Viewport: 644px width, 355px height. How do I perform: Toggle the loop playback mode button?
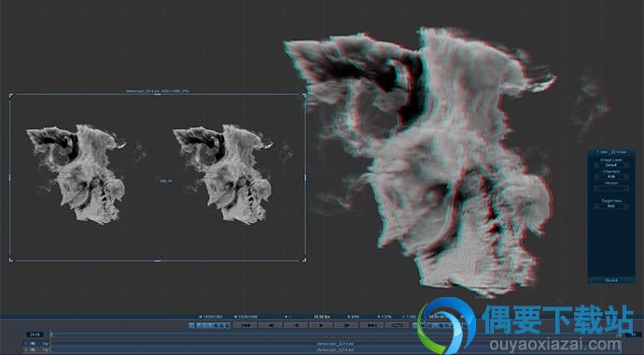tap(398, 325)
